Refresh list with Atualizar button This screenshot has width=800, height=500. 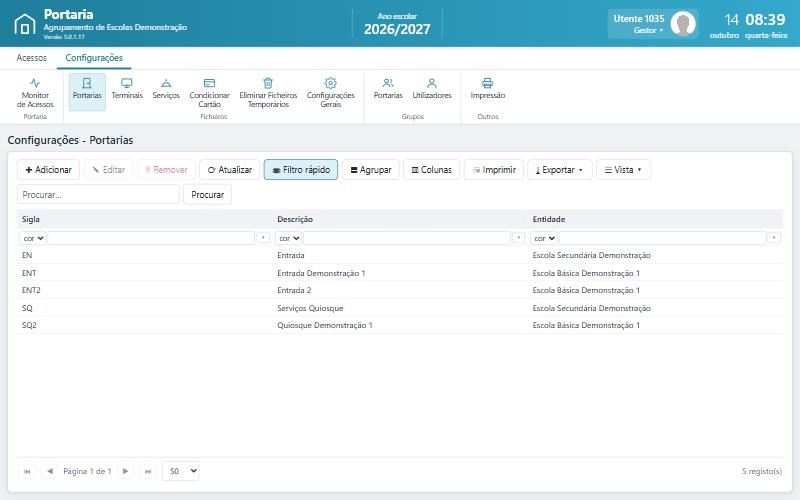pyautogui.click(x=230, y=170)
